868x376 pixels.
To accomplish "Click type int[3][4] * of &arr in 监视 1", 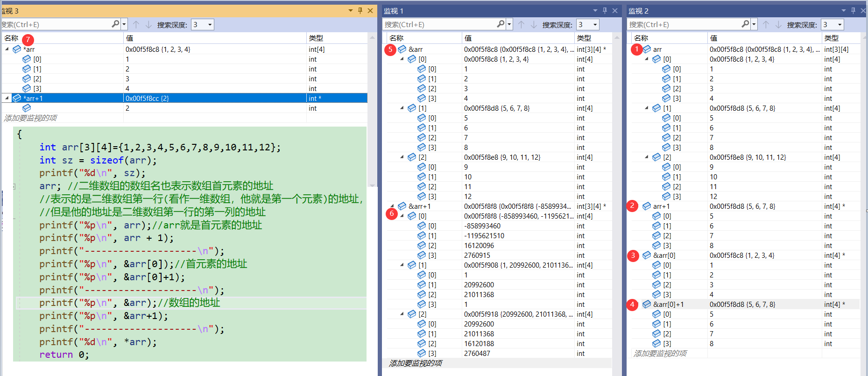I will pyautogui.click(x=592, y=49).
